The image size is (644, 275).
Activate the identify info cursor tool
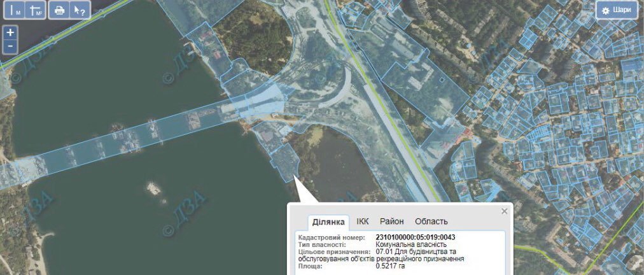tap(79, 10)
